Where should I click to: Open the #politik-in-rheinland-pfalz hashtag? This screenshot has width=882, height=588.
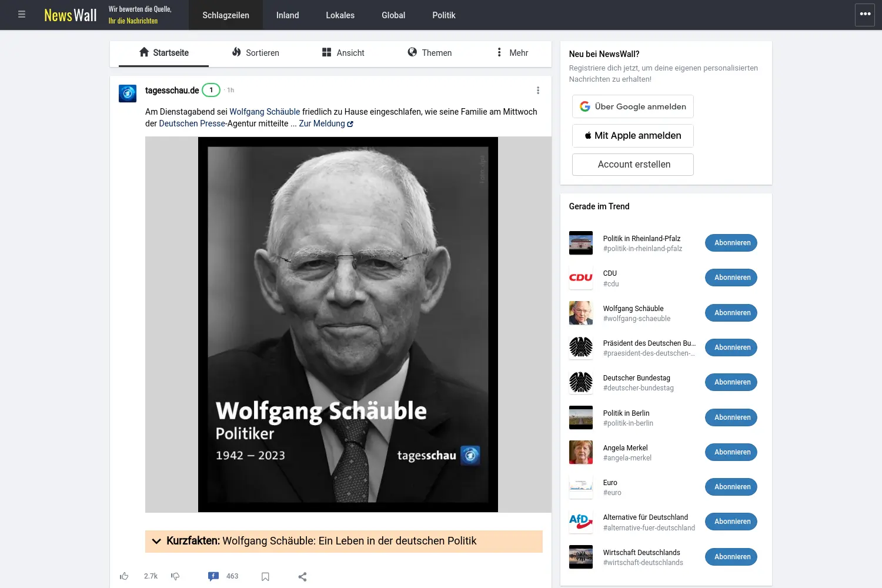click(x=643, y=249)
